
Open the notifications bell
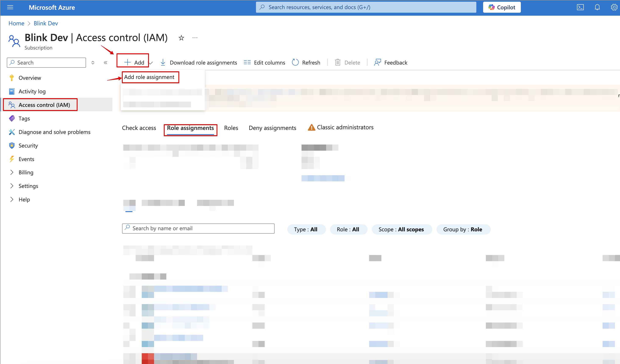pos(597,7)
